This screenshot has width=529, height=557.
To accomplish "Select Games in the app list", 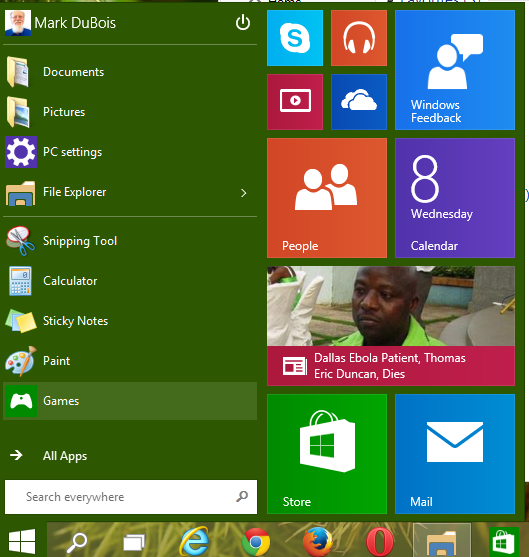I will 130,401.
